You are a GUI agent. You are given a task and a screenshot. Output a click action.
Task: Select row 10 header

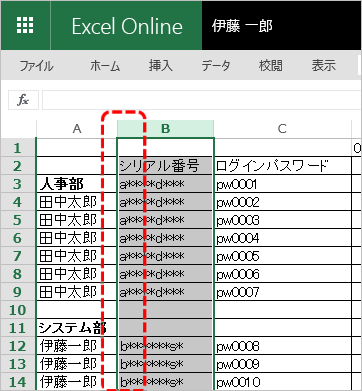tap(18, 310)
